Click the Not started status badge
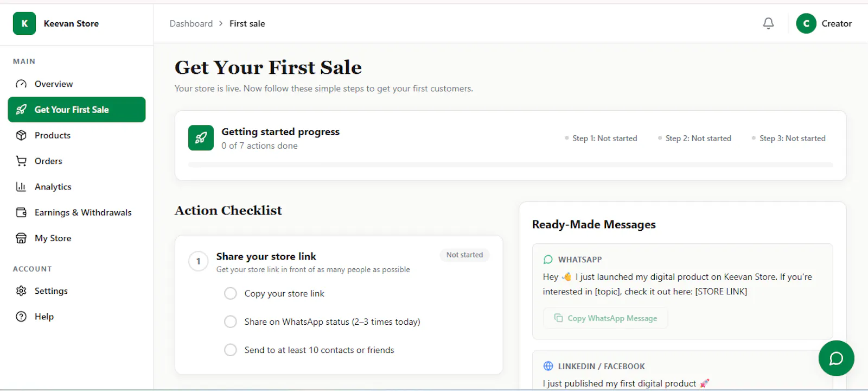 [x=464, y=255]
